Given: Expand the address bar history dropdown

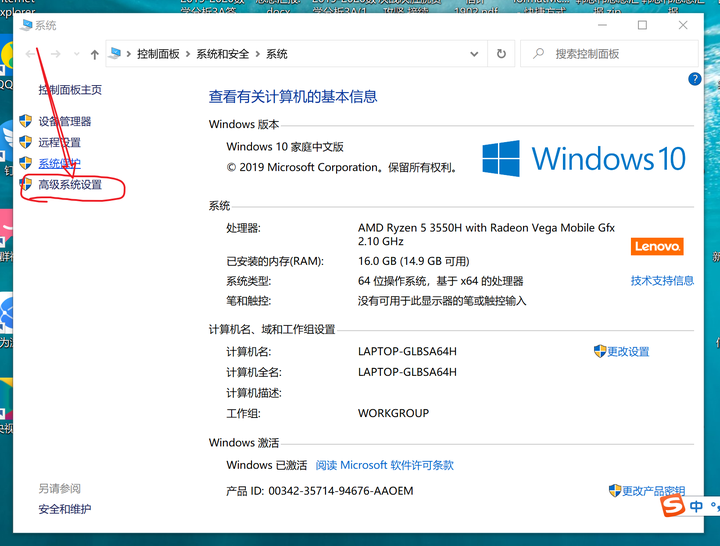Looking at the screenshot, I should [474, 54].
